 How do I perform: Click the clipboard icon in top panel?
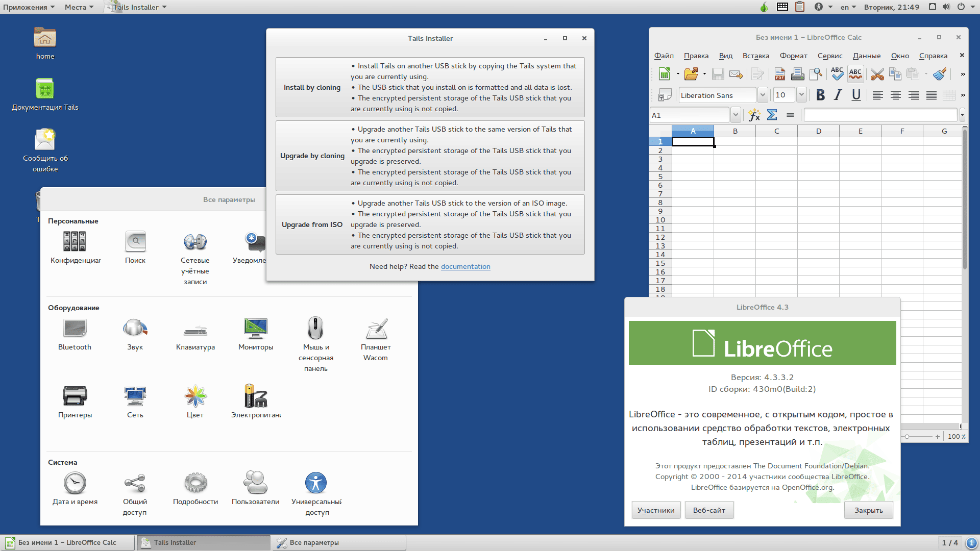tap(800, 7)
